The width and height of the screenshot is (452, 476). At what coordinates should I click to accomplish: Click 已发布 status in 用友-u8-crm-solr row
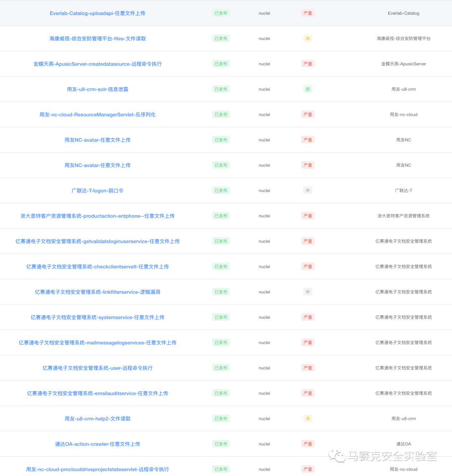pos(221,89)
